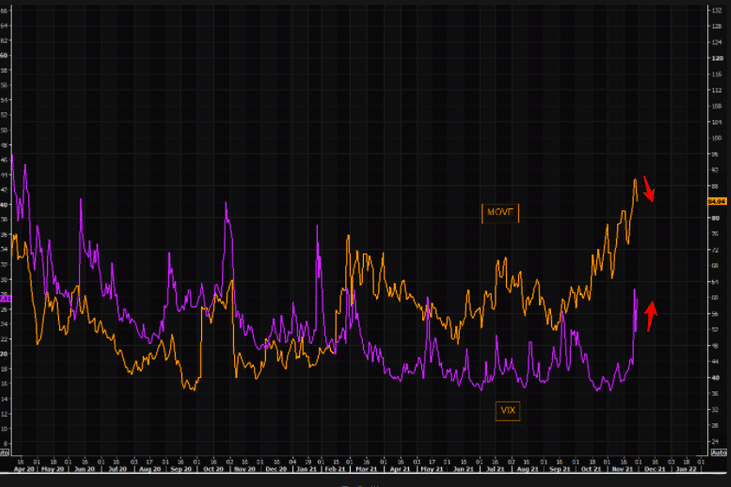Image resolution: width=731 pixels, height=487 pixels.
Task: Select the purple value tag on left axis
Action: pos(5,298)
